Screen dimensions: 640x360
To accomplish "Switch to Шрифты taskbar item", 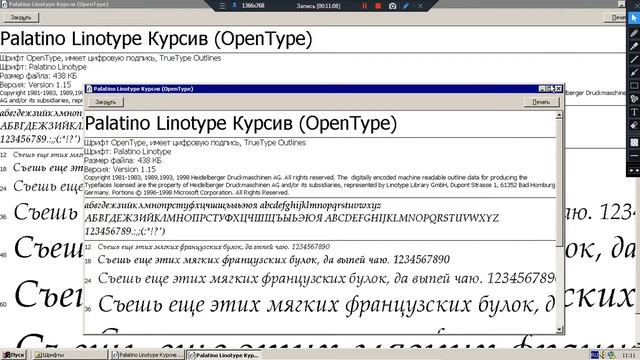I will pyautogui.click(x=70, y=355).
